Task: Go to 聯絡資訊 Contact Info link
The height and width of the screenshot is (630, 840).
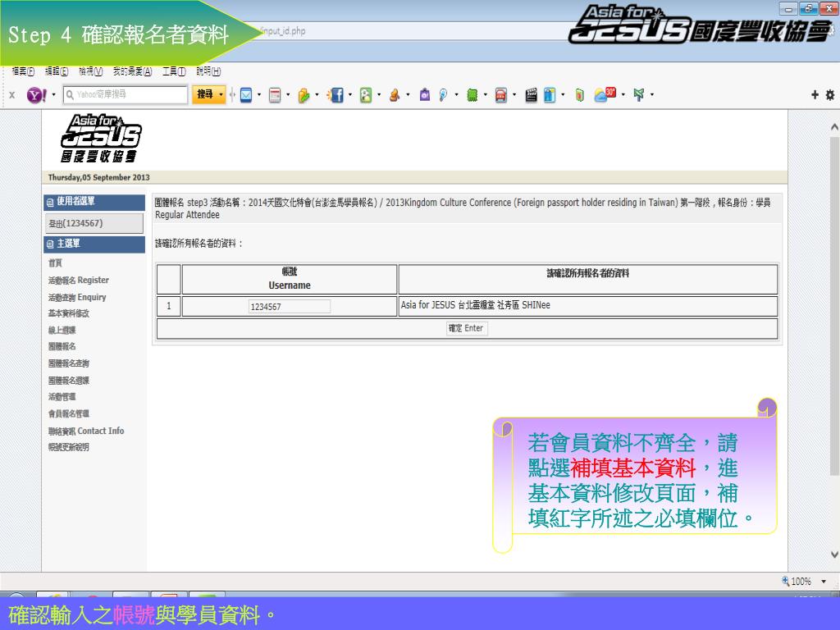Action: (x=86, y=431)
